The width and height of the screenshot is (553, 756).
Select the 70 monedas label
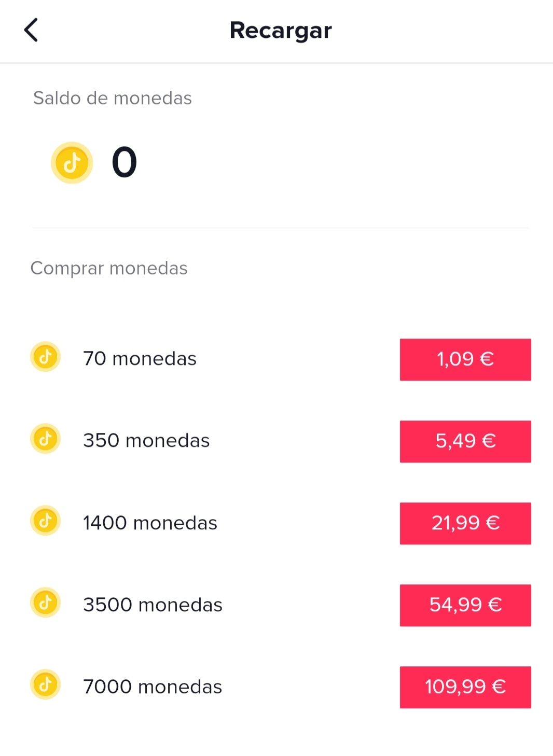click(140, 359)
